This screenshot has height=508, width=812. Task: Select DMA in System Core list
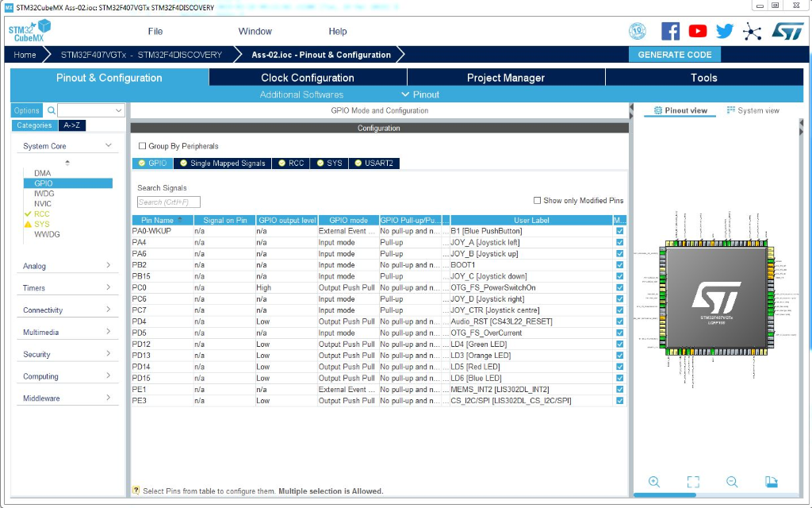(x=43, y=173)
